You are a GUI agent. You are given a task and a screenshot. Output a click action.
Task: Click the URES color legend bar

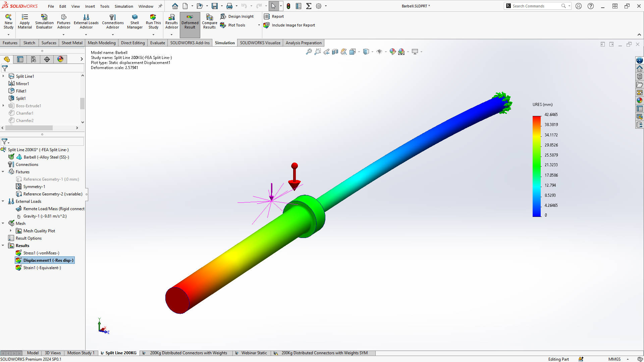coord(537,166)
